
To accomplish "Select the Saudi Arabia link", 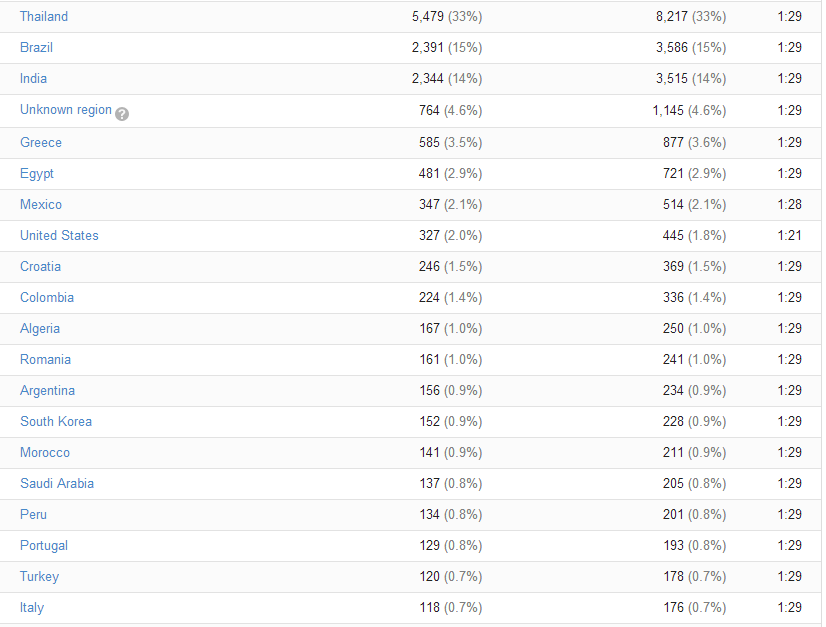I will click(57, 484).
